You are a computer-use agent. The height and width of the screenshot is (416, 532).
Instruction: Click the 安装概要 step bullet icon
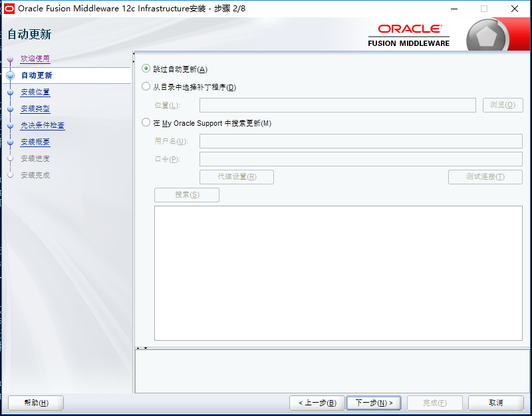(x=11, y=142)
